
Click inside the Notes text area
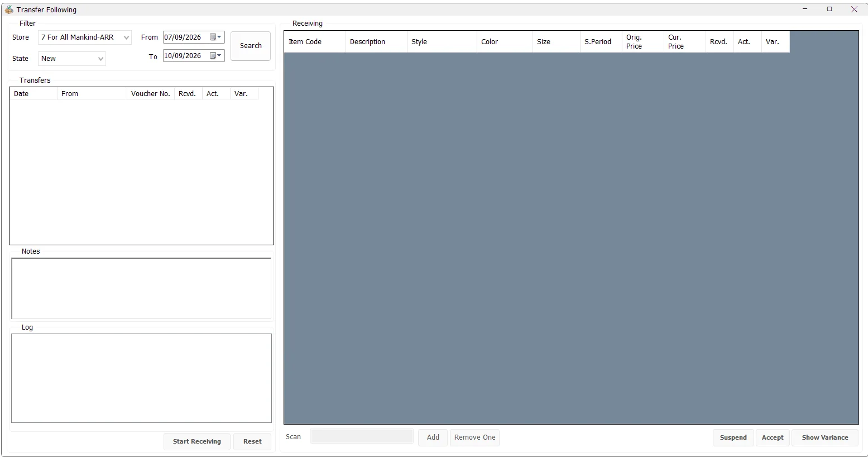point(141,288)
